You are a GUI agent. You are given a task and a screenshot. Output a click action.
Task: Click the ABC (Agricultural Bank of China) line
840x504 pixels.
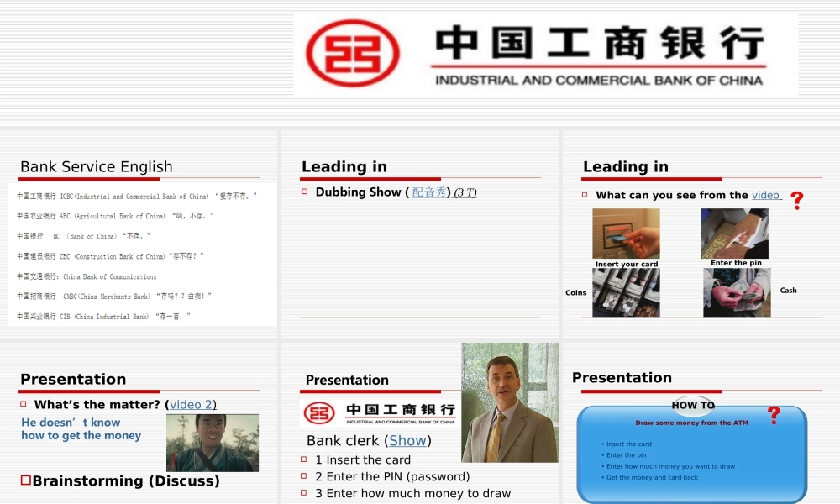tap(115, 216)
